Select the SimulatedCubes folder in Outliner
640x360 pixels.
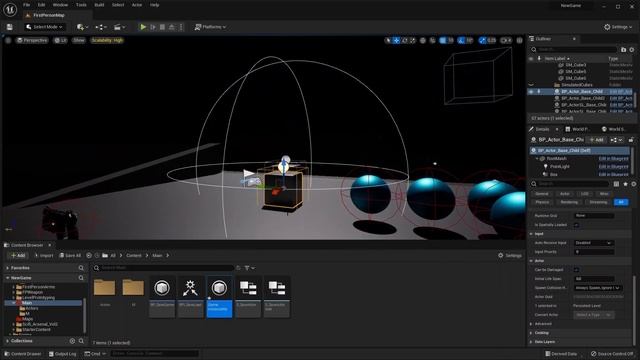(x=577, y=85)
